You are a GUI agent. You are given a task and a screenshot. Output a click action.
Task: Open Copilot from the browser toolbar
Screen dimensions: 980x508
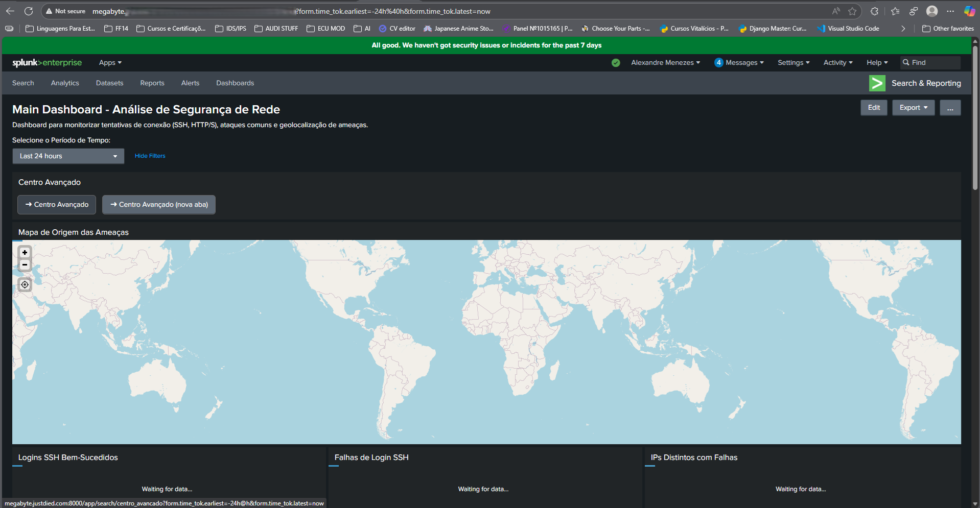(x=970, y=11)
